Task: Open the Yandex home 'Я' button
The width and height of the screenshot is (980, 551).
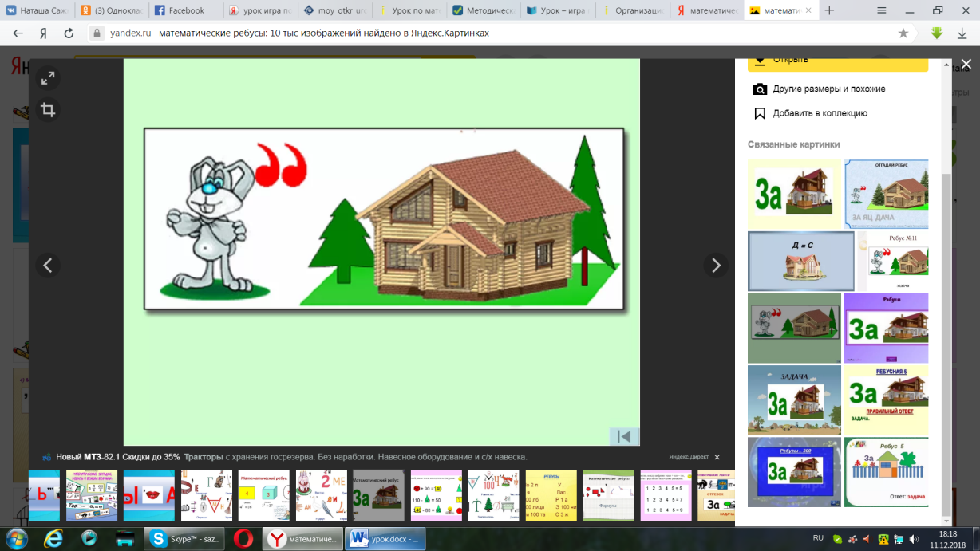Action: 43,33
